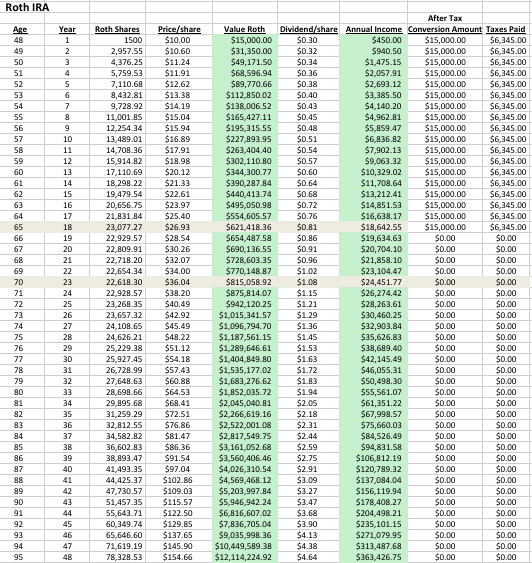Select the Roth IRA title cell

(27, 7)
